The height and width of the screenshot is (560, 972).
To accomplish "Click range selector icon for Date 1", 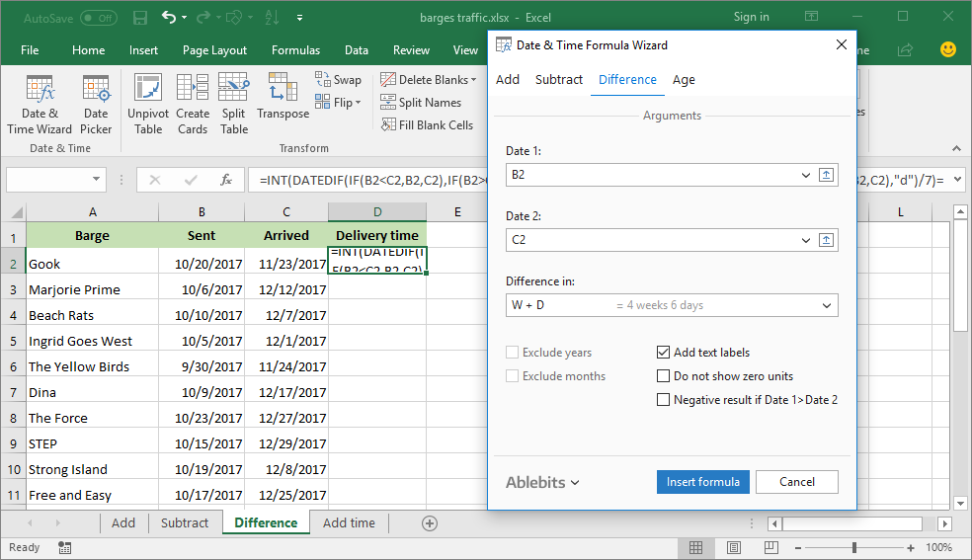I will [827, 175].
